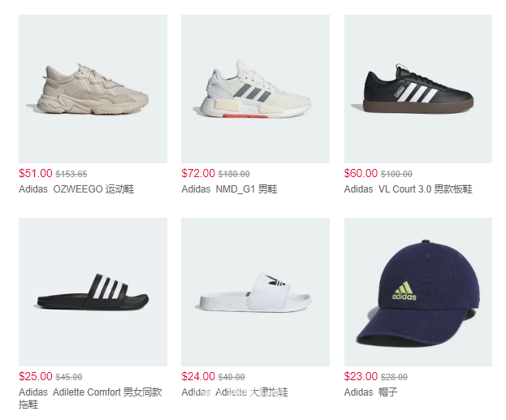
Task: Click the $23.00 sale price
Action: click(x=361, y=376)
